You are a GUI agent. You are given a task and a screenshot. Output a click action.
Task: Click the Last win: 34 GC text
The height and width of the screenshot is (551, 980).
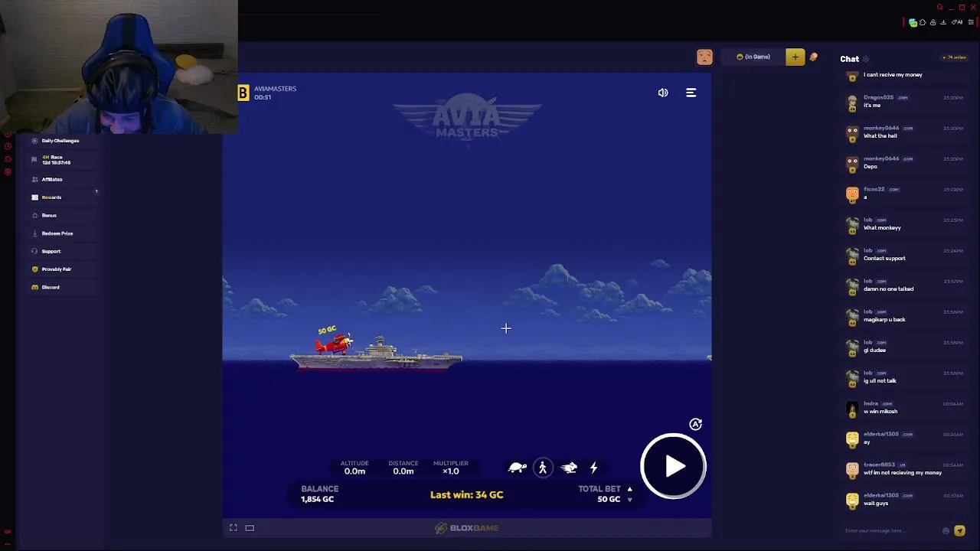pos(466,495)
